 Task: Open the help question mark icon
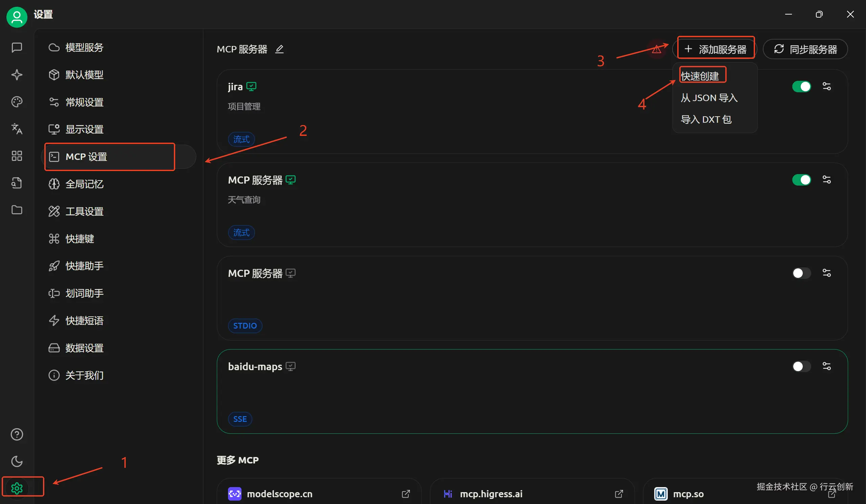tap(17, 434)
